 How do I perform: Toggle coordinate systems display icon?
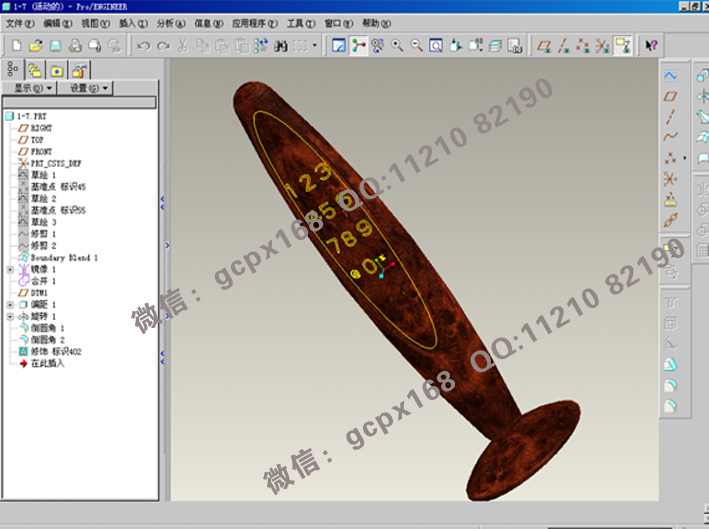[602, 45]
